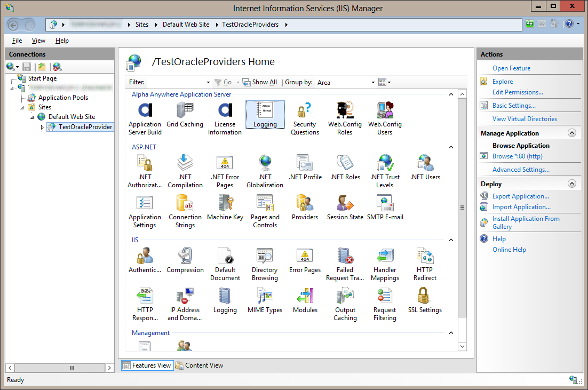Open Authentication feature in IIS group
Screen dimensions: 588x390
tap(145, 261)
